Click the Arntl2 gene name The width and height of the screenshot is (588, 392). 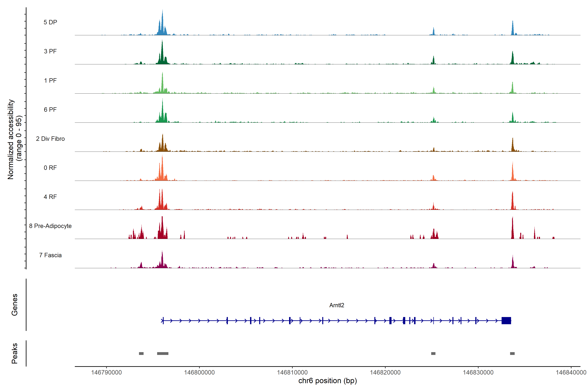(336, 305)
